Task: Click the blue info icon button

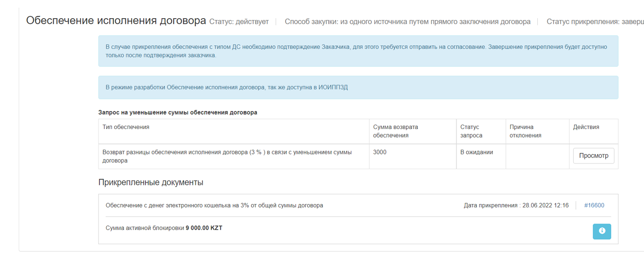Action: 601,231
